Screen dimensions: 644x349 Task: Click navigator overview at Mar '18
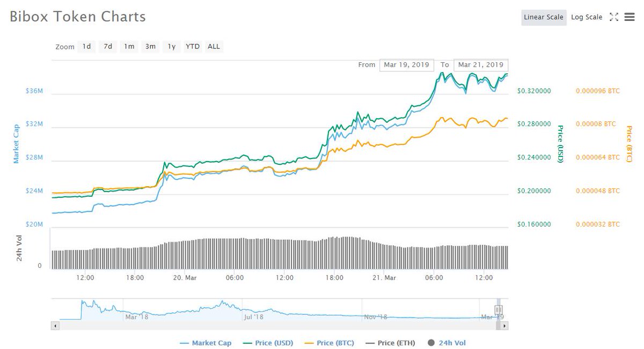(136, 317)
